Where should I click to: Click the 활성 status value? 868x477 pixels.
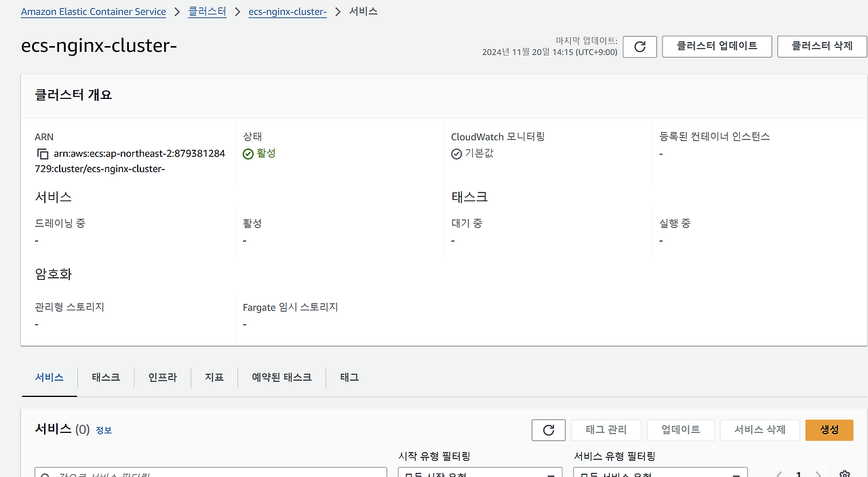266,154
